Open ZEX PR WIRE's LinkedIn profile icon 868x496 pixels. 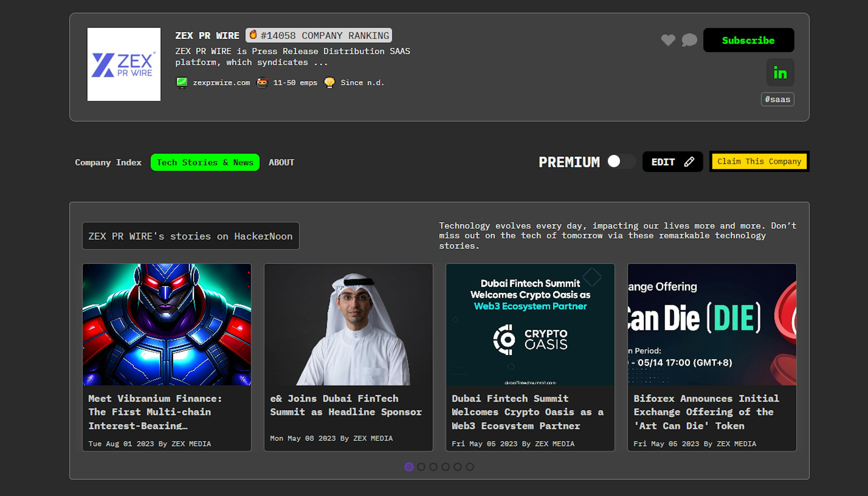[x=780, y=72]
